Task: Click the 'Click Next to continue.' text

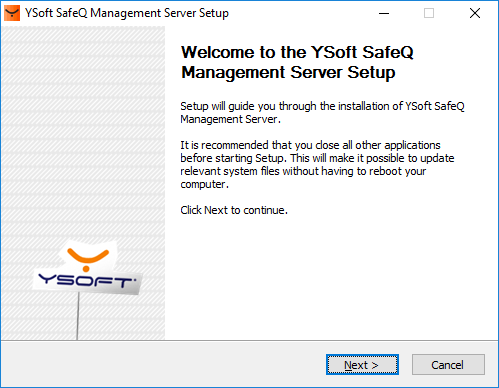Action: point(234,210)
